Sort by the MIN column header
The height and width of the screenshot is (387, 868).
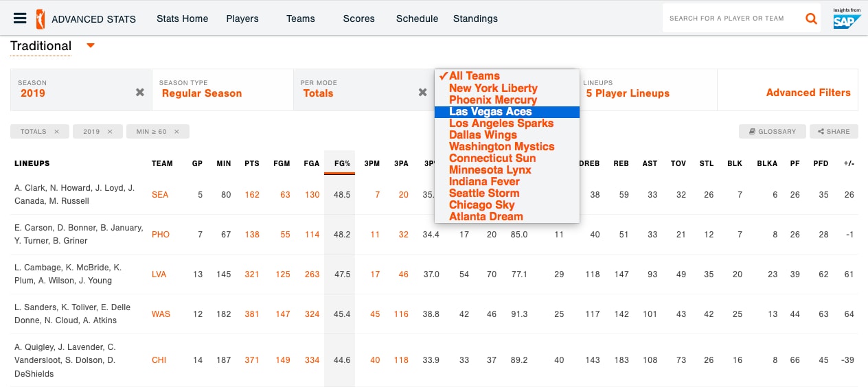coord(224,163)
